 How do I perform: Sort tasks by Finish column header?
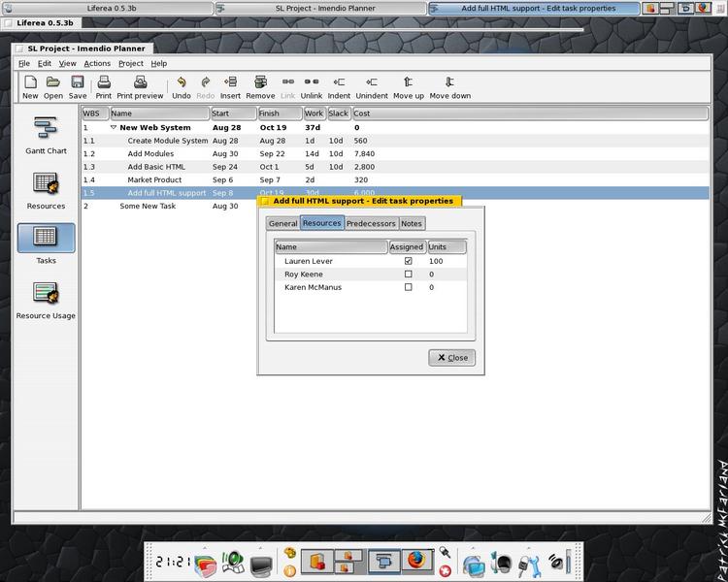[280, 113]
